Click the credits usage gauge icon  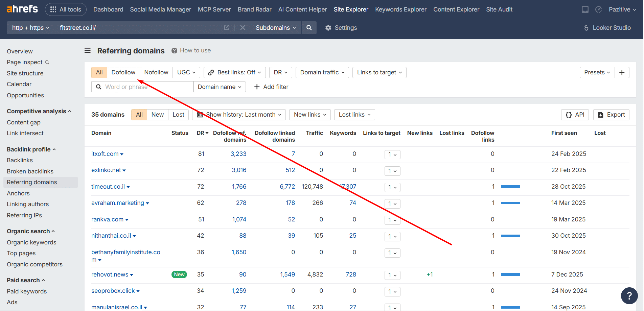pos(599,9)
